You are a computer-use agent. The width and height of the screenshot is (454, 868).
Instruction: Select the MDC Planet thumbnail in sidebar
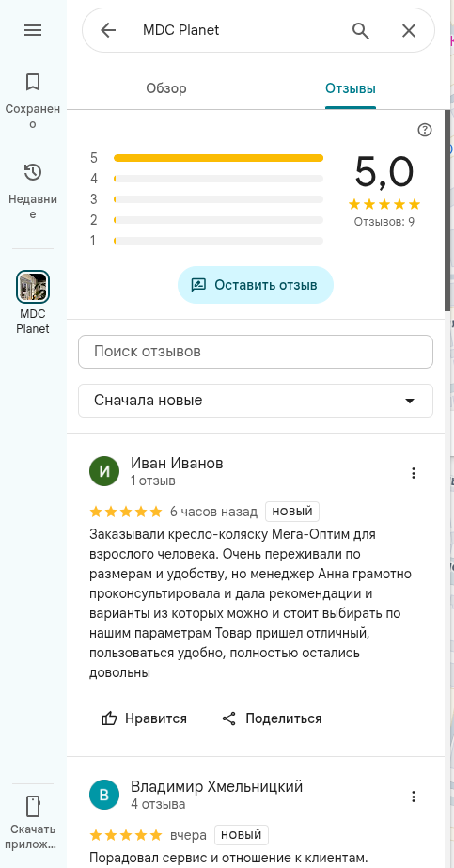tap(33, 287)
